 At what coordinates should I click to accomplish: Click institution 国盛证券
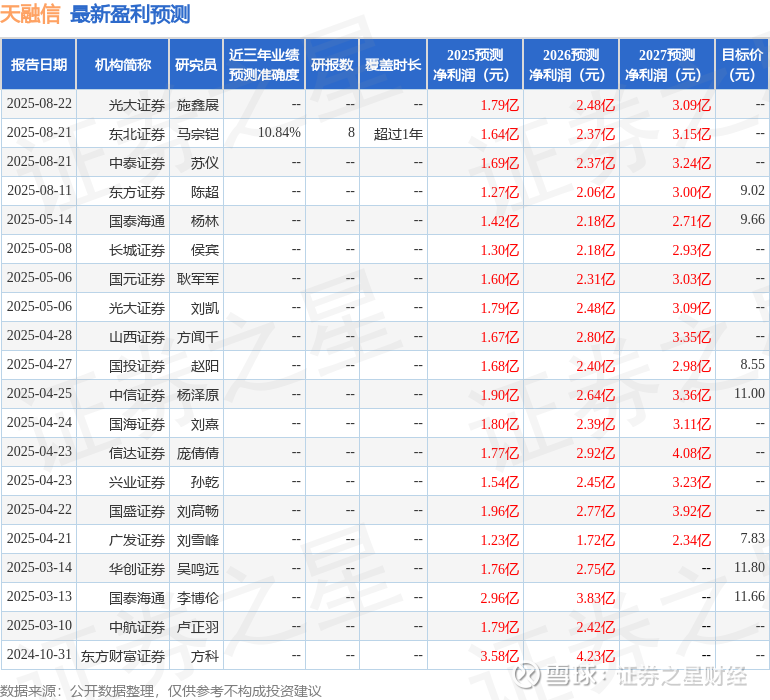pos(137,510)
